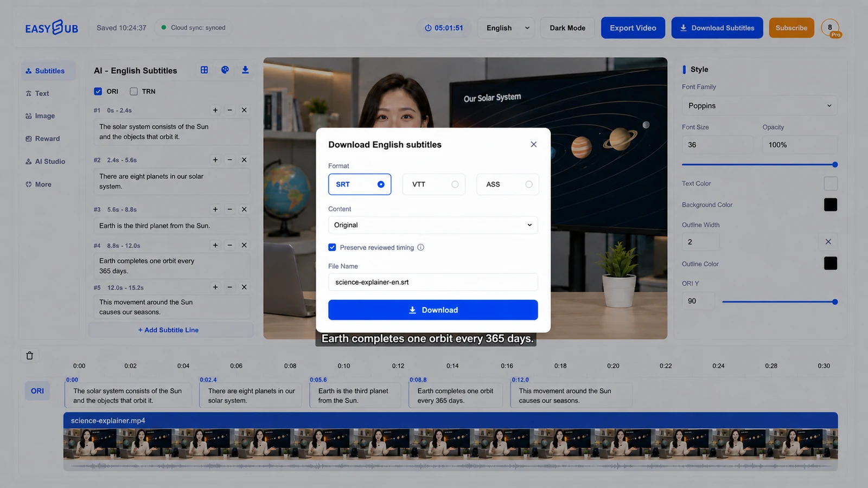Expand the Content dropdown showing Original
868x488 pixels.
click(433, 225)
